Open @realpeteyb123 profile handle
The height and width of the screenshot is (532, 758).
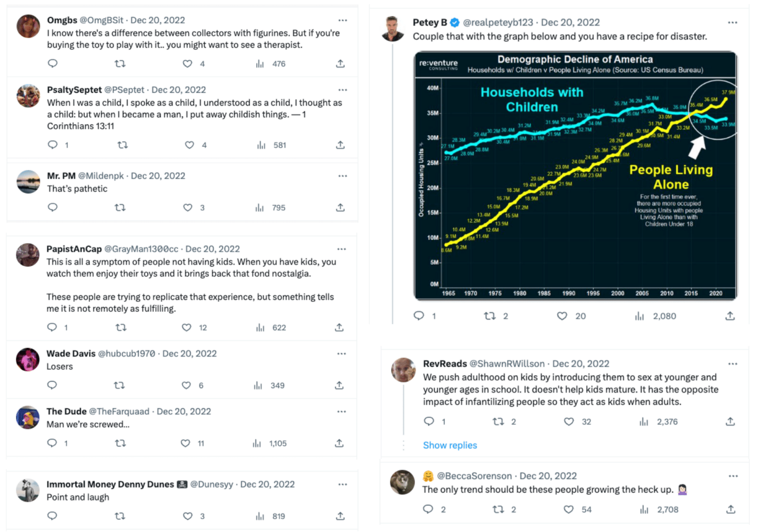(498, 22)
